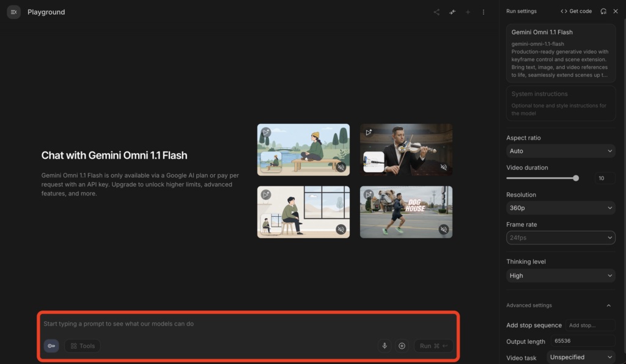Play the park bench video icon
626x364 pixels.
266,132
